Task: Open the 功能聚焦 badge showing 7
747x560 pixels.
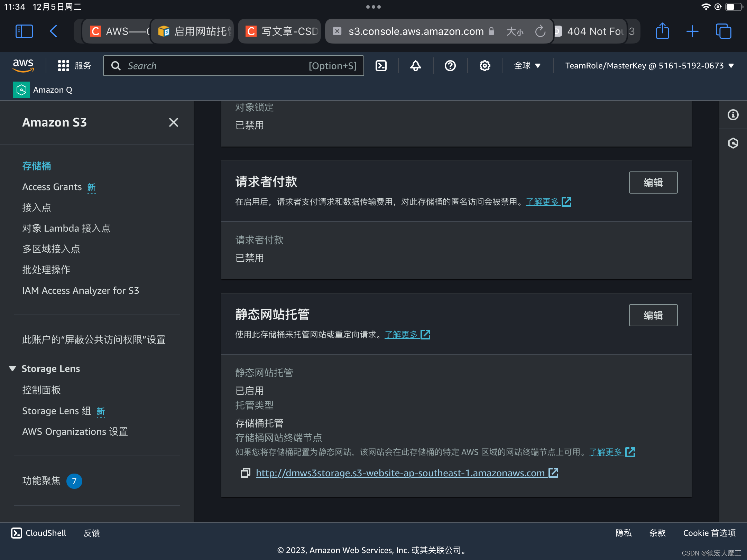Action: 74,481
